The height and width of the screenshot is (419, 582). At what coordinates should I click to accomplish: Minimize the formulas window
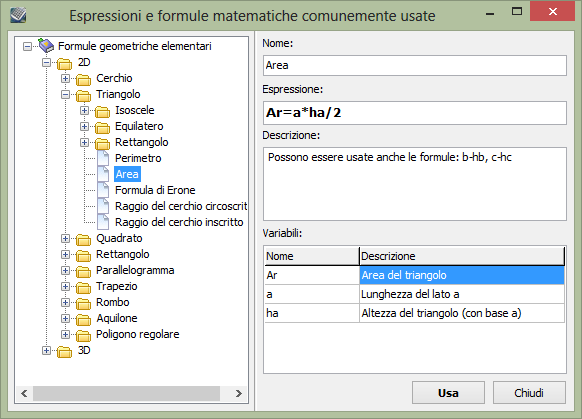tap(490, 14)
